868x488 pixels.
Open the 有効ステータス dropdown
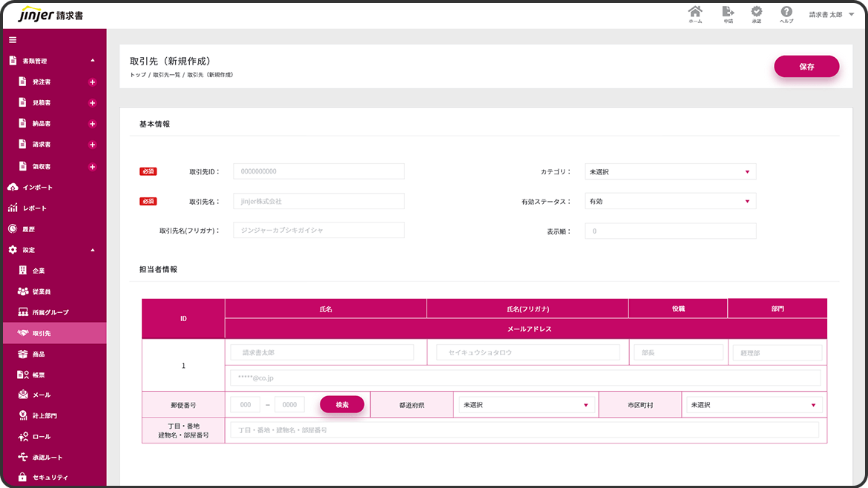point(670,202)
